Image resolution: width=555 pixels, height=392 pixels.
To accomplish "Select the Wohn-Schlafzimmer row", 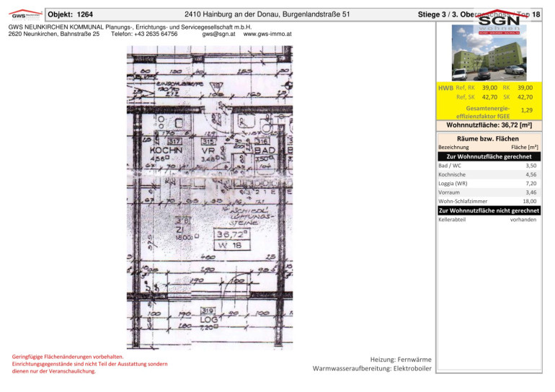I will click(489, 202).
